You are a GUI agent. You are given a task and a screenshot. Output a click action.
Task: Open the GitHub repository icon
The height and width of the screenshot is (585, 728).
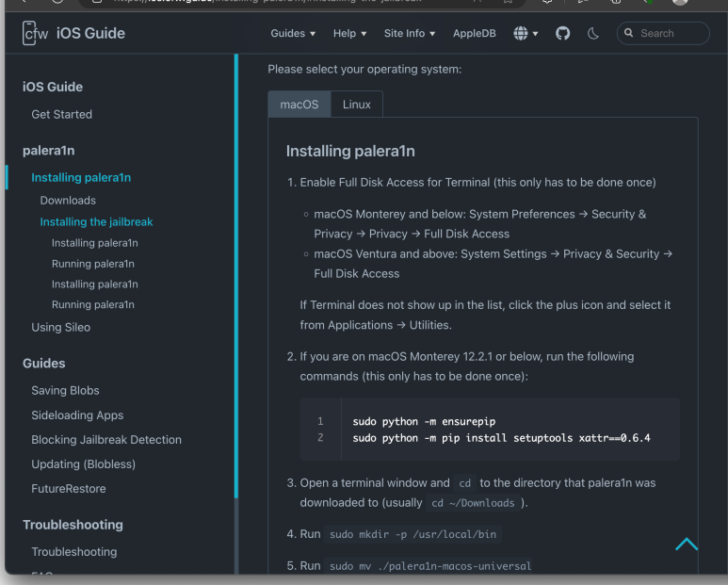(x=562, y=33)
